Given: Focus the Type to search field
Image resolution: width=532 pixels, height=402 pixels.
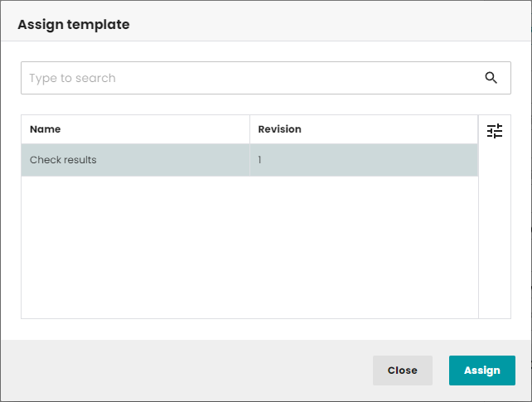Looking at the screenshot, I should tap(249, 78).
